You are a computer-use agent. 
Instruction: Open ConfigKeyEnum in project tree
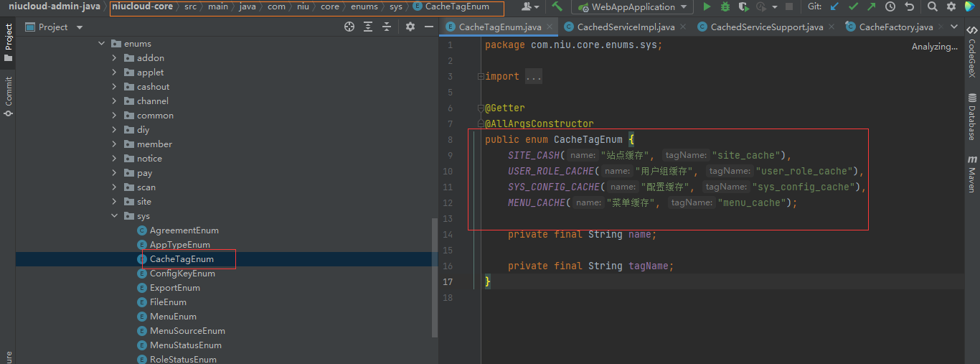182,274
